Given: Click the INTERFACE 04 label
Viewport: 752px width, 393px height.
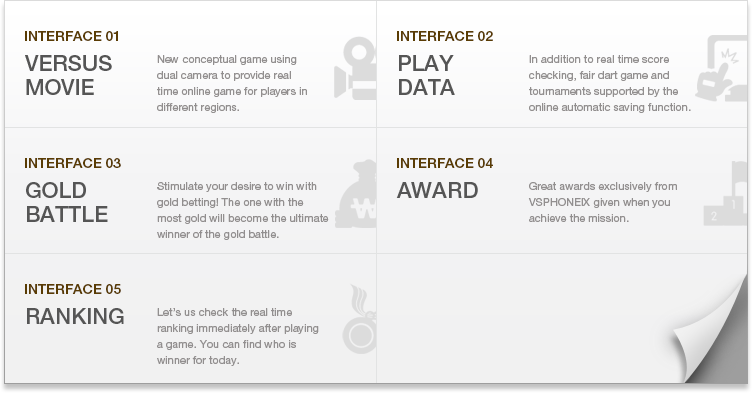Looking at the screenshot, I should [445, 163].
